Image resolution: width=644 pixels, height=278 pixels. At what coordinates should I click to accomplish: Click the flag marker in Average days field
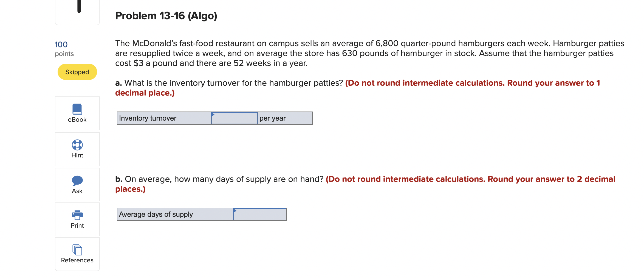[235, 210]
